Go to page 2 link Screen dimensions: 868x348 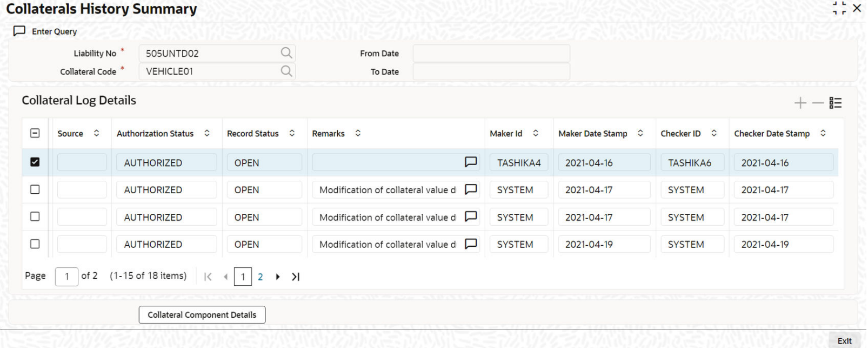pos(261,277)
